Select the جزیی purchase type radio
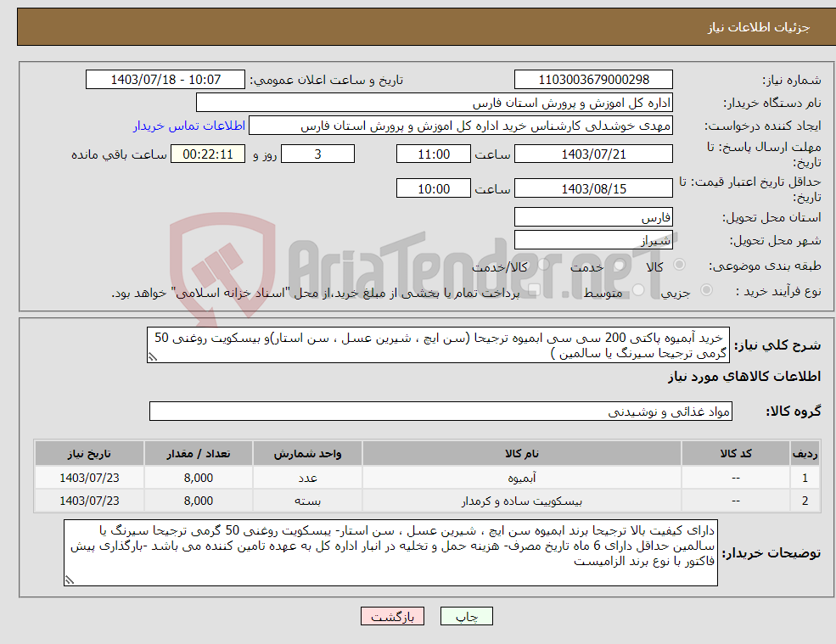Viewport: 836px width, 644px height. (x=706, y=290)
